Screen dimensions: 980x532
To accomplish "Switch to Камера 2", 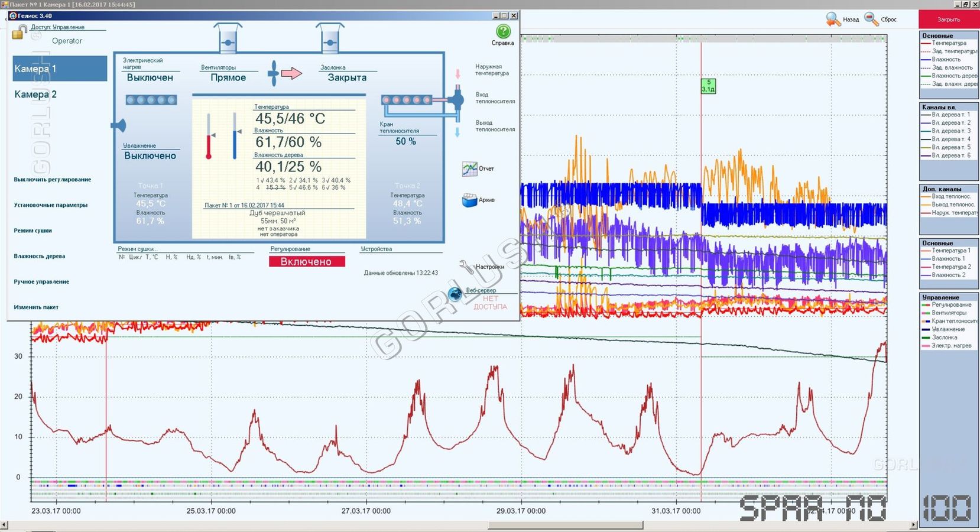I will [36, 95].
